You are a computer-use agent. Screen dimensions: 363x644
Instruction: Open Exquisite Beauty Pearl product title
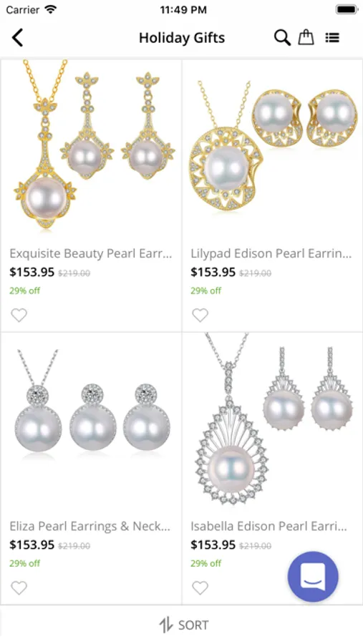(x=91, y=253)
